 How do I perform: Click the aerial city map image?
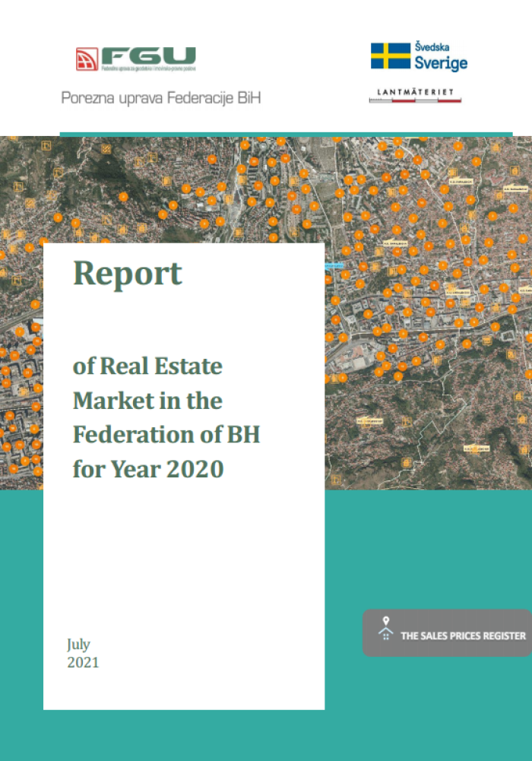point(426,342)
